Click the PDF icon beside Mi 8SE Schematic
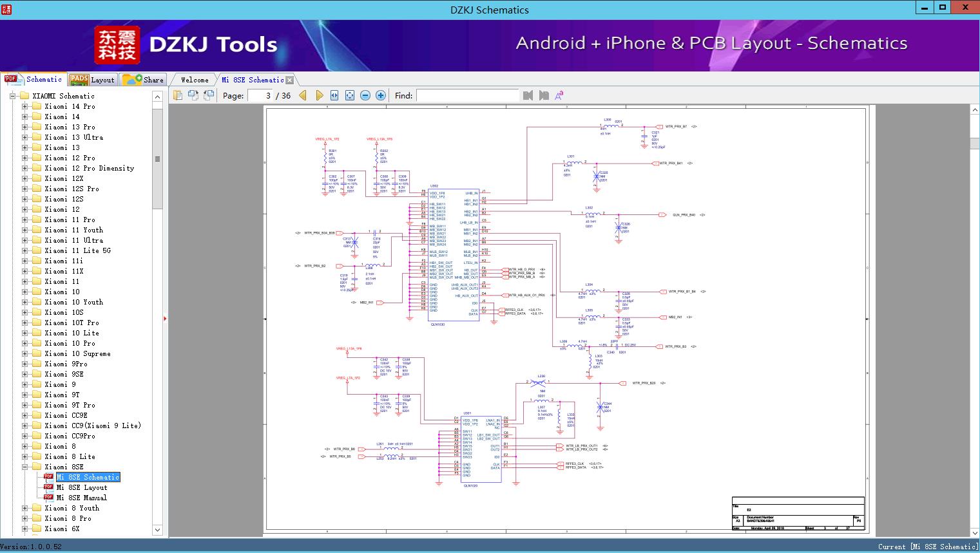The image size is (980, 553). [x=48, y=477]
